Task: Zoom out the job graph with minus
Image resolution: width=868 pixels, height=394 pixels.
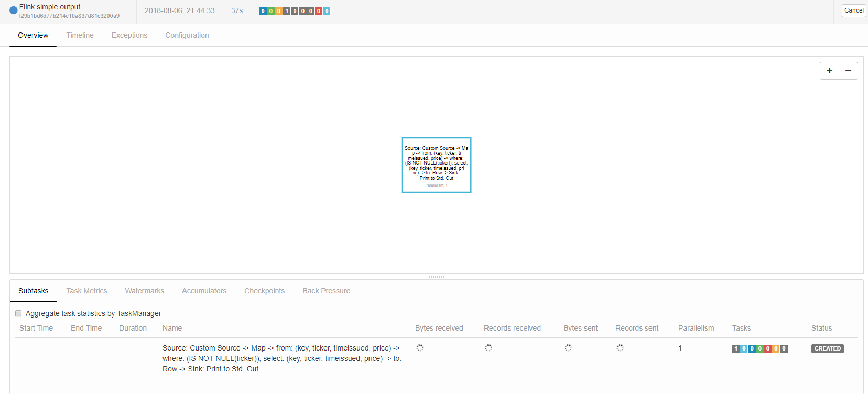Action: [848, 71]
